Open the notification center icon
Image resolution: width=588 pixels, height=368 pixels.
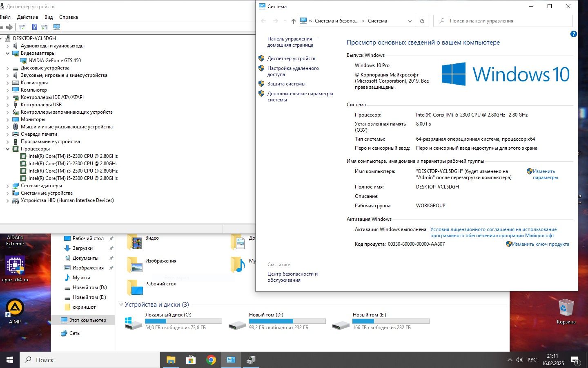pos(576,360)
